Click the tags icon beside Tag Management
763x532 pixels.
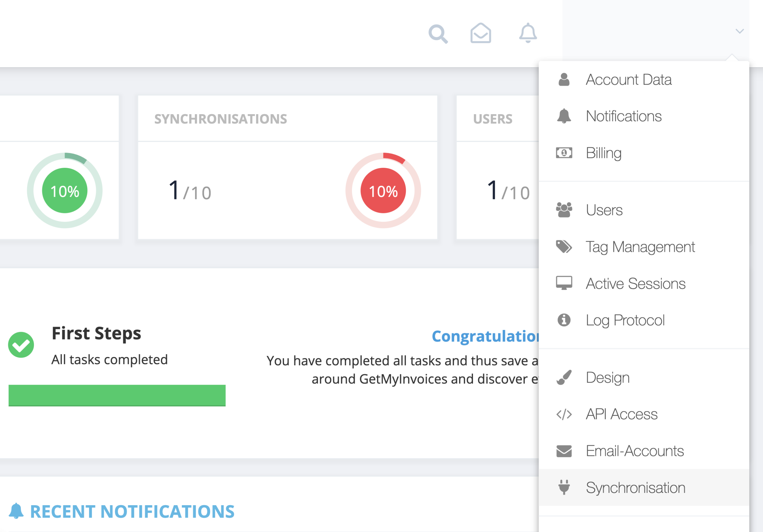pyautogui.click(x=564, y=246)
